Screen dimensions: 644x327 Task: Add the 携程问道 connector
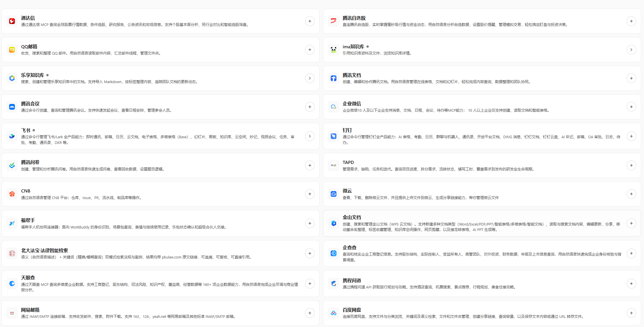click(x=631, y=284)
